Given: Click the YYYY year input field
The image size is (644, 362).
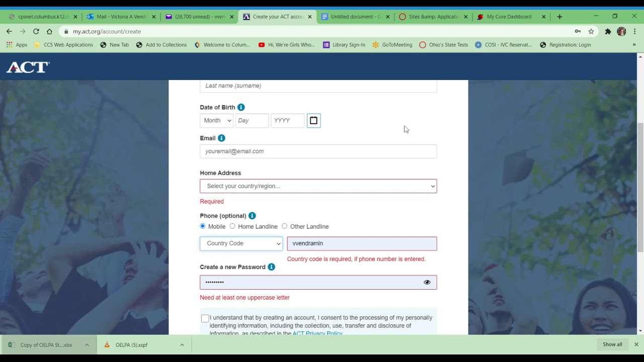Looking at the screenshot, I should pyautogui.click(x=288, y=121).
